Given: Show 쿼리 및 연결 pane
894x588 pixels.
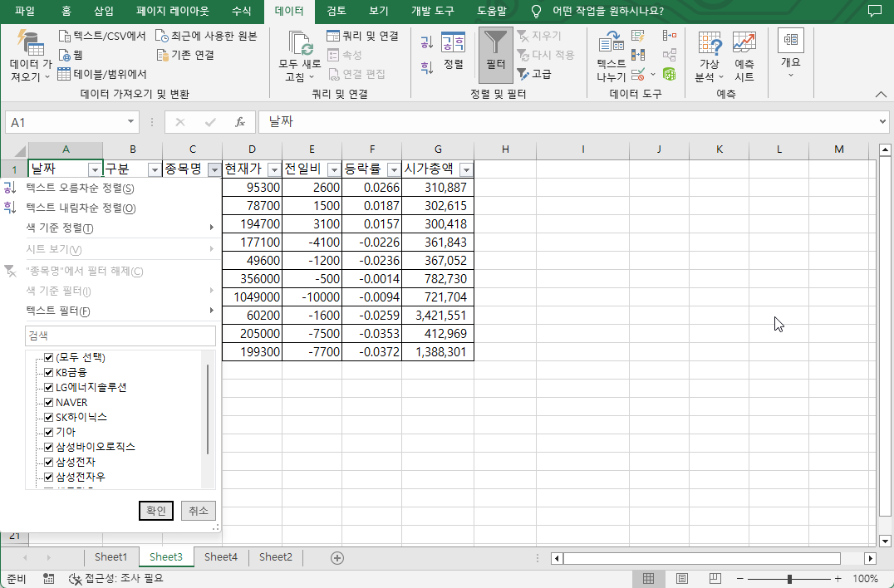Looking at the screenshot, I should point(362,36).
